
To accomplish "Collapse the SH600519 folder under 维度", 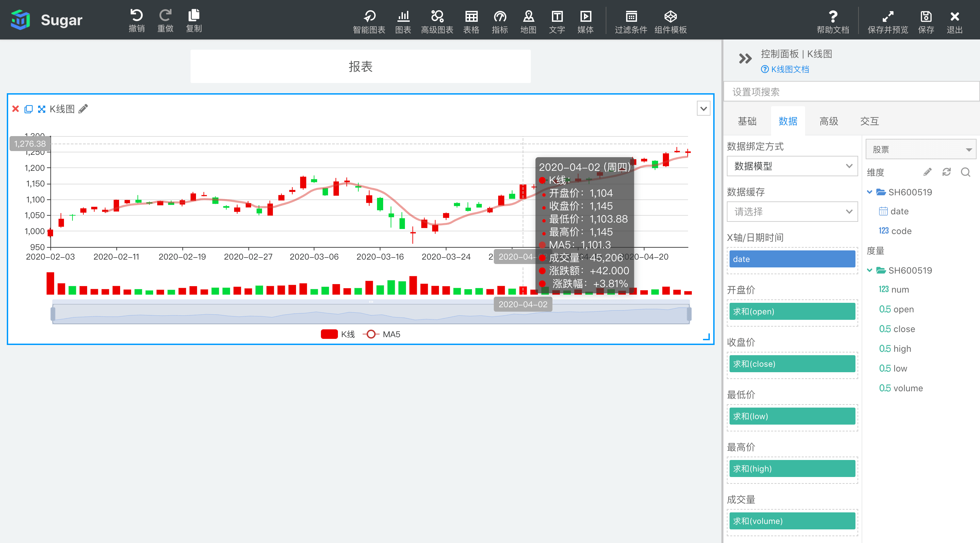I will tap(869, 192).
